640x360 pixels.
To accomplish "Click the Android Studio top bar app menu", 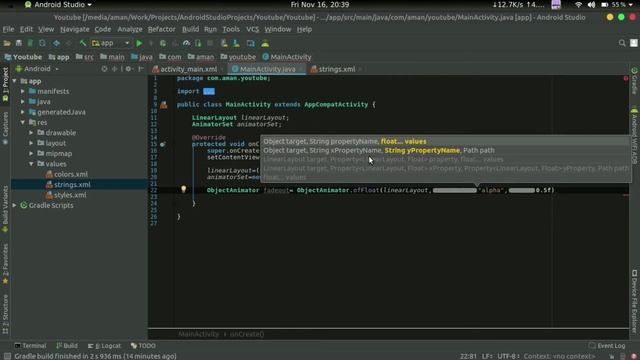I will [58, 5].
